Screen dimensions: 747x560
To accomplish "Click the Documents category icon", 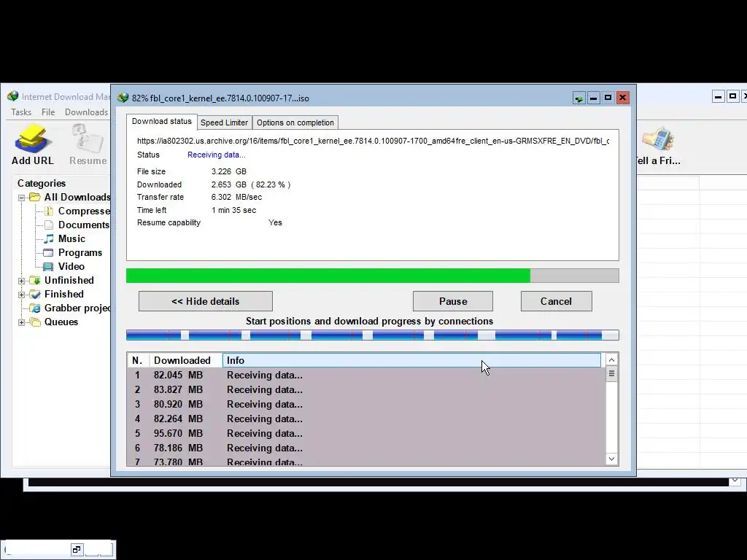I will pos(49,225).
